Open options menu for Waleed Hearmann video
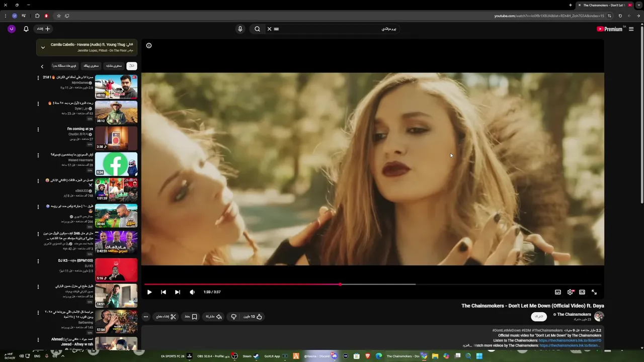The height and width of the screenshot is (362, 644). pyautogui.click(x=38, y=155)
